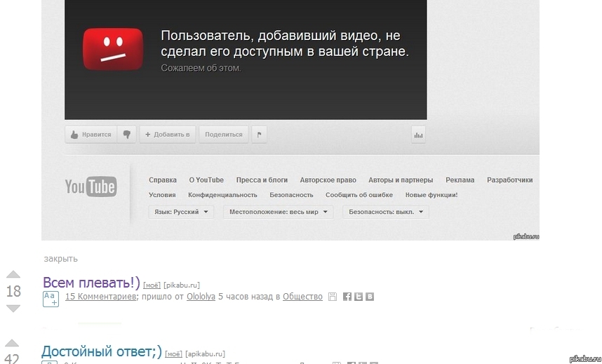The width and height of the screenshot is (602, 364).
Task: Click the save post floppy icon
Action: [x=333, y=297]
